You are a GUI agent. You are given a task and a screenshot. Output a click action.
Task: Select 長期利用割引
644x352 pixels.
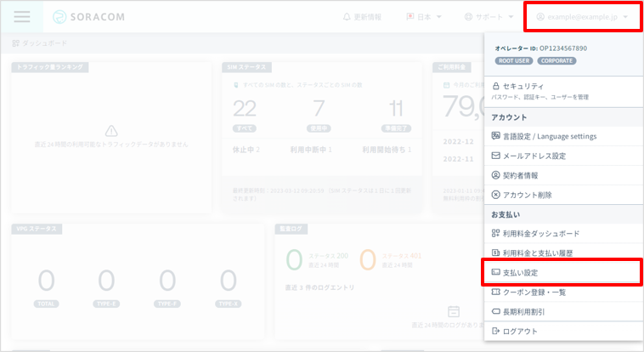pos(563,312)
